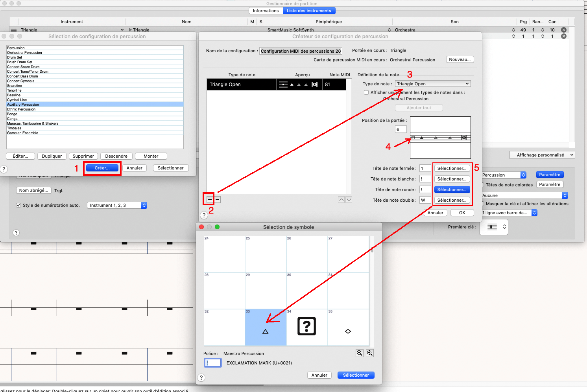
Task: Click the Position de la portée field
Action: tap(401, 129)
